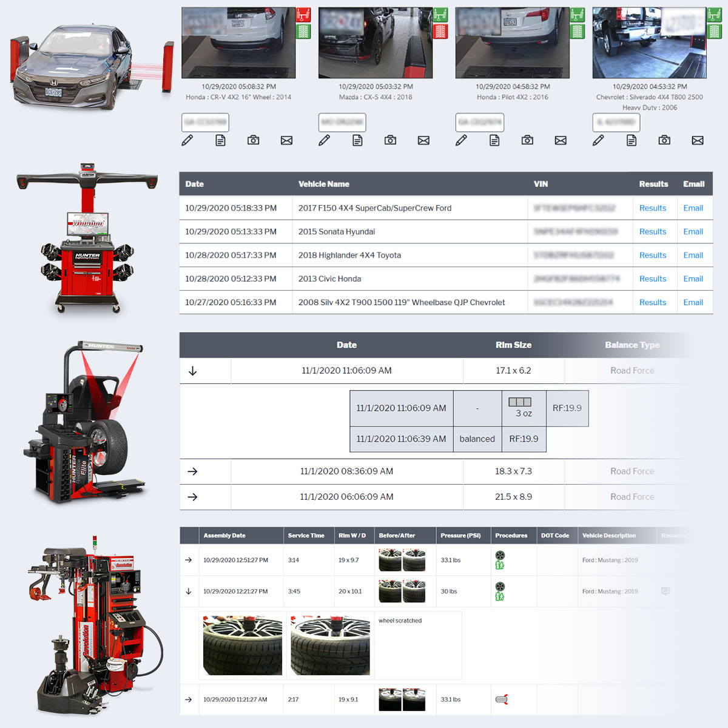Open Results for the 2017 F150 Ford

tap(653, 208)
